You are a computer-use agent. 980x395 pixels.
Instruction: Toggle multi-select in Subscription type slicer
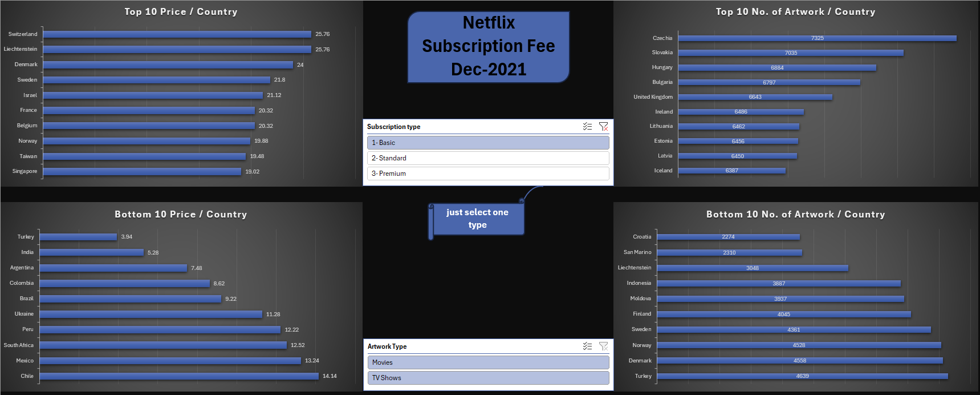click(587, 127)
